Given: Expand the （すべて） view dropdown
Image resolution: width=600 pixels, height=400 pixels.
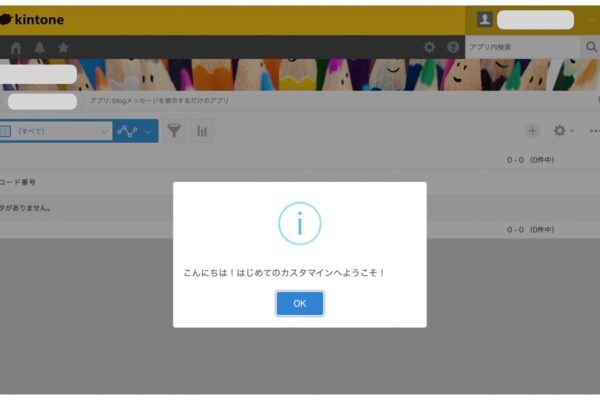Looking at the screenshot, I should [56, 131].
